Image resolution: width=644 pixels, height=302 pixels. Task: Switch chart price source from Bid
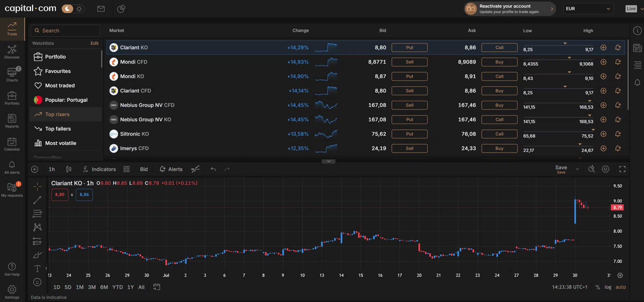(144, 169)
